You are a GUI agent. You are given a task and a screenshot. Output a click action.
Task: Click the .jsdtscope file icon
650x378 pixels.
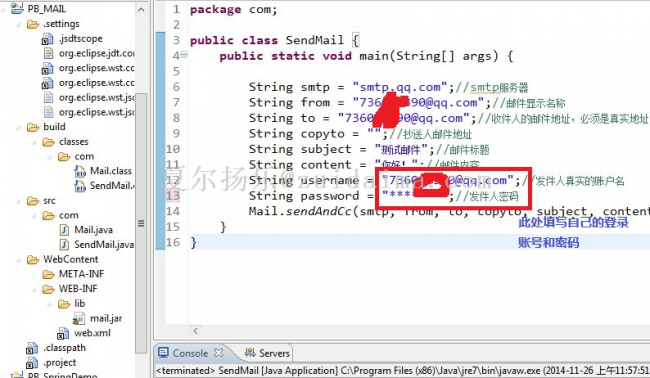tap(47, 39)
